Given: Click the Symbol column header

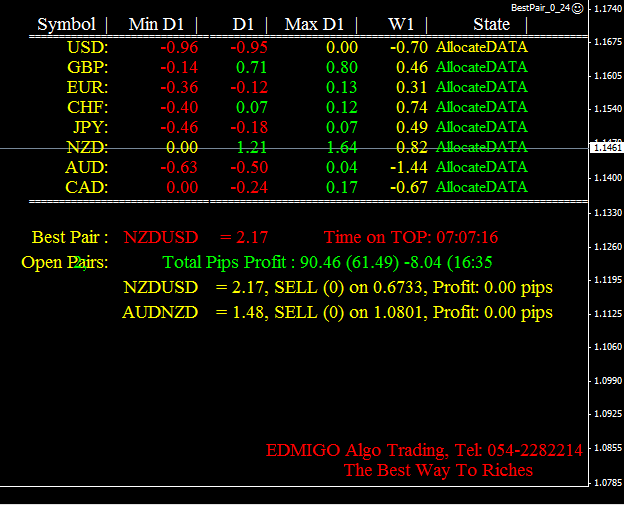Looking at the screenshot, I should coord(66,25).
